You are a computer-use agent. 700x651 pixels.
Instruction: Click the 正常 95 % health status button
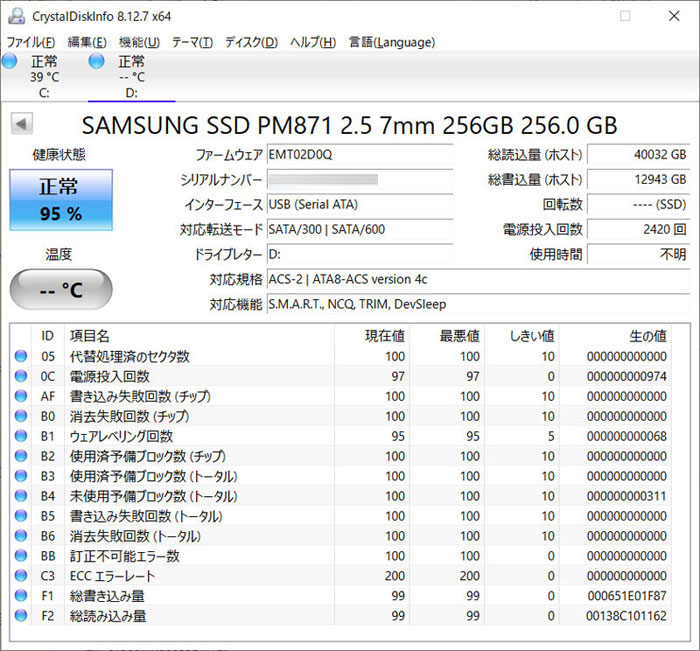click(x=61, y=200)
